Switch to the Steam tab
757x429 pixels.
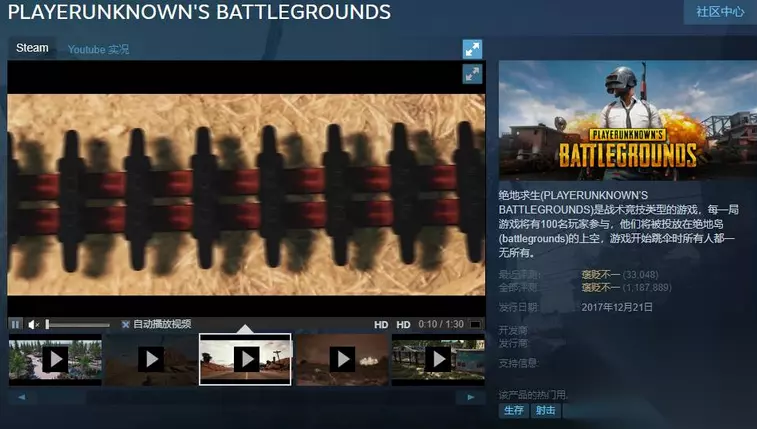click(x=32, y=48)
